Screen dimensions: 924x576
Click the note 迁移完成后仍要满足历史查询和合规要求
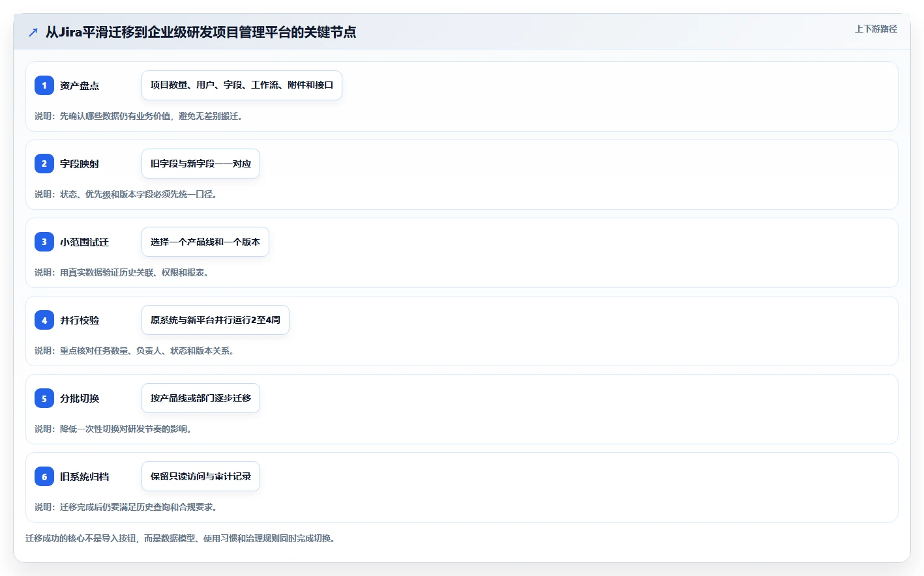[x=126, y=507]
